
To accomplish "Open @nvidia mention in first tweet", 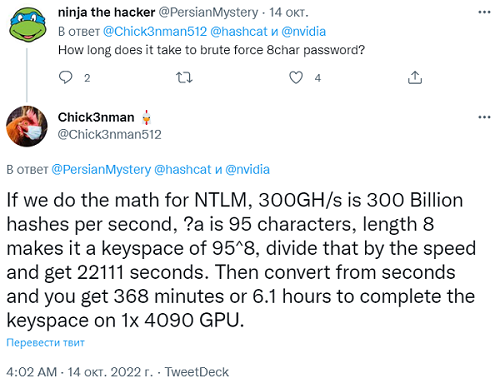I will coord(303,32).
